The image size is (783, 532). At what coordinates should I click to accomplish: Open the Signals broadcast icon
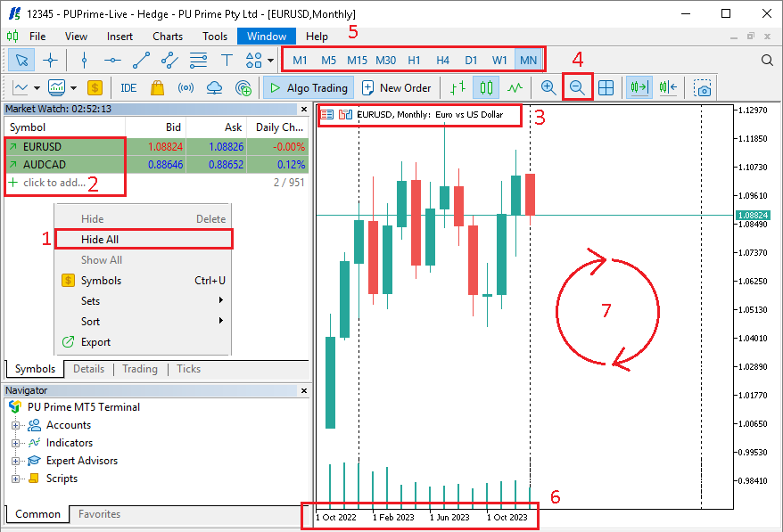[x=185, y=87]
